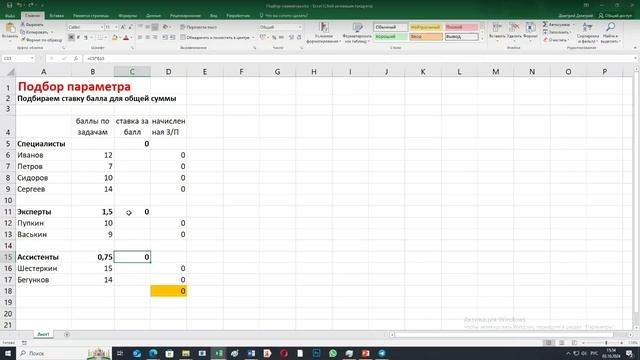Click the Name Box showing the cell reference
Image resolution: width=640 pixels, height=360 pixels.
(x=18, y=58)
